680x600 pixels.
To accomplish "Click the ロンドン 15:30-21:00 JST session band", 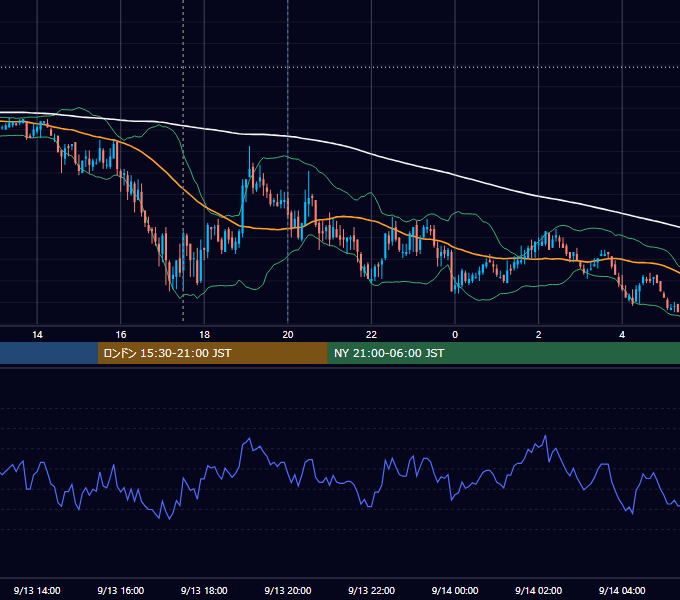I will (212, 353).
